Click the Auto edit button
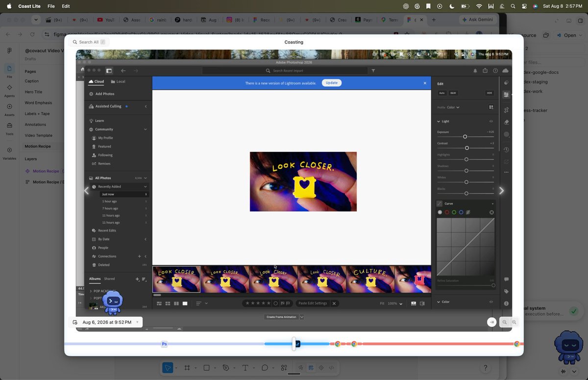The image size is (588, 380). 442,93
